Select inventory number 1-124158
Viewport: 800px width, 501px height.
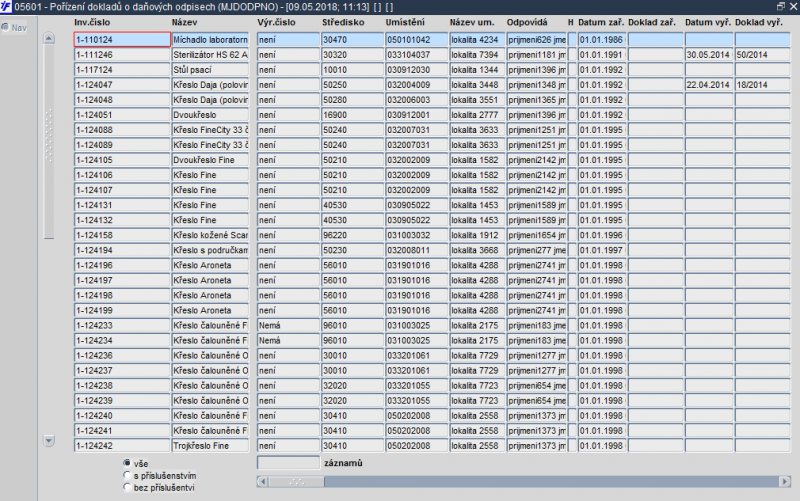(x=122, y=235)
